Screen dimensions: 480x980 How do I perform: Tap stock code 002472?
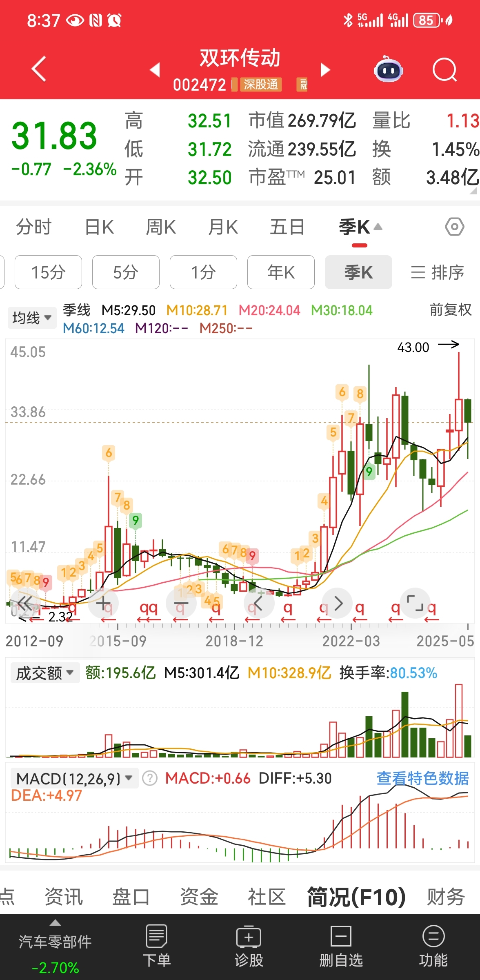(200, 85)
